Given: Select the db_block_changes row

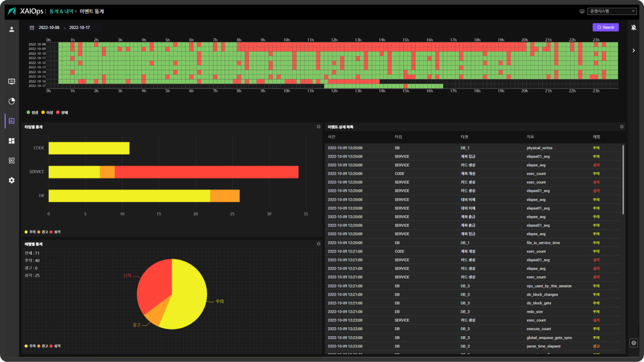Looking at the screenshot, I should pyautogui.click(x=473, y=295).
